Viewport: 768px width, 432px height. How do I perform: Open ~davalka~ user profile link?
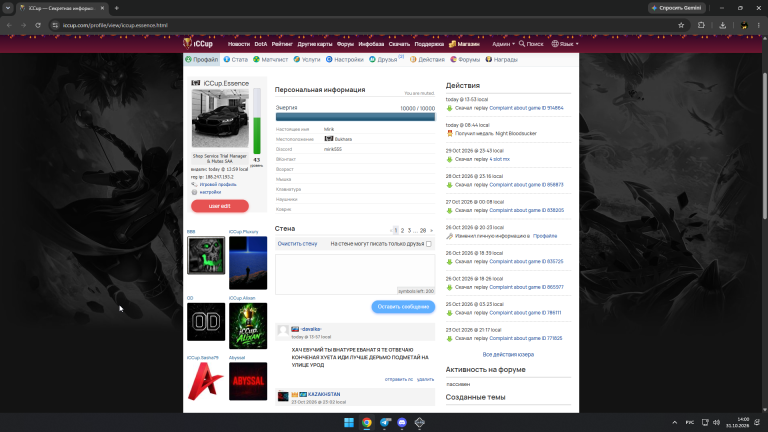311,329
